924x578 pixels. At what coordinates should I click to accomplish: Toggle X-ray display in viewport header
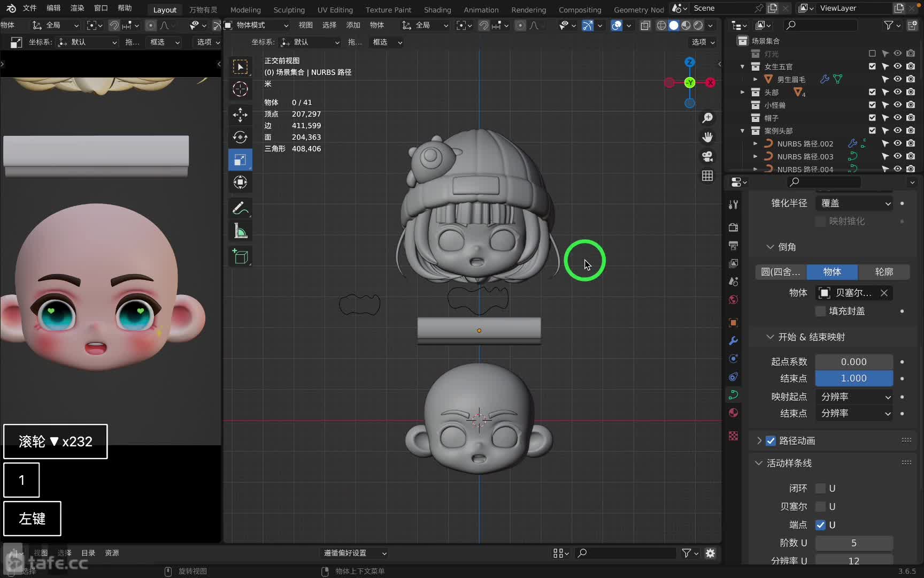tap(645, 25)
